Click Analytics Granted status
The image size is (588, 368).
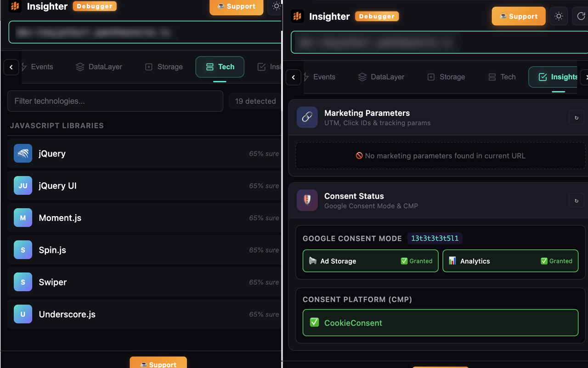pyautogui.click(x=557, y=261)
